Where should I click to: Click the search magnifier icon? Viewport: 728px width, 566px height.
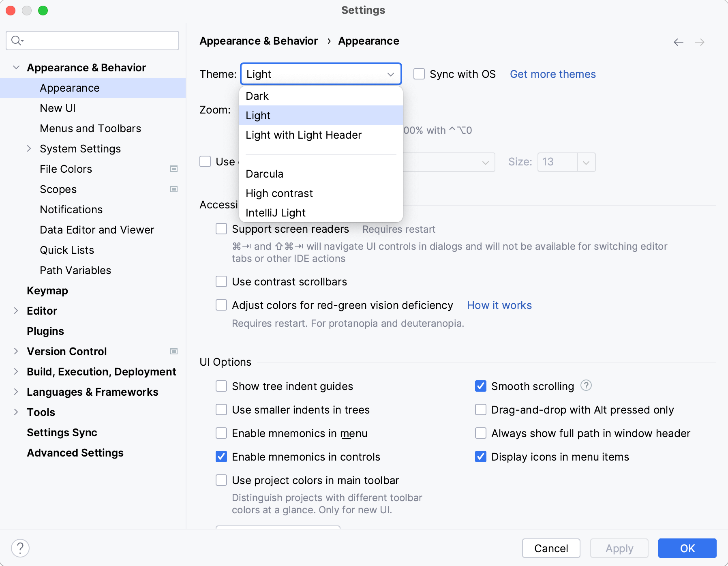(17, 41)
